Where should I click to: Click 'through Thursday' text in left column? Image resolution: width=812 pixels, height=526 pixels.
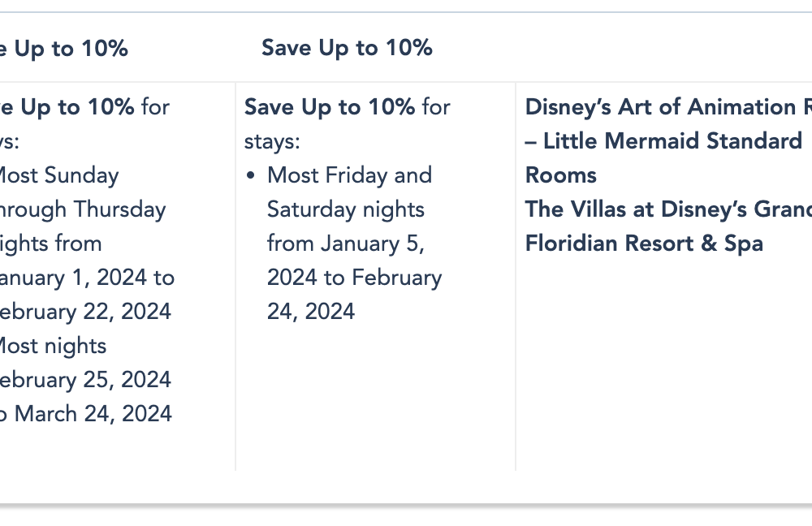pos(83,209)
